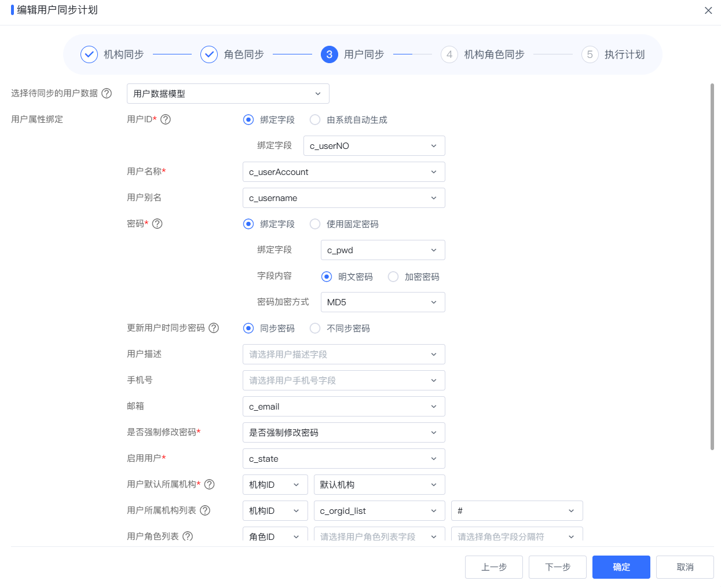Open the 用户数据模型 dropdown
The width and height of the screenshot is (721, 588).
228,94
